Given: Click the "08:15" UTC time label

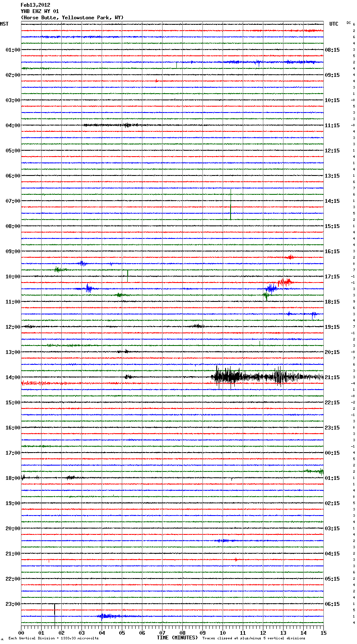Looking at the screenshot, I should 332,50.
